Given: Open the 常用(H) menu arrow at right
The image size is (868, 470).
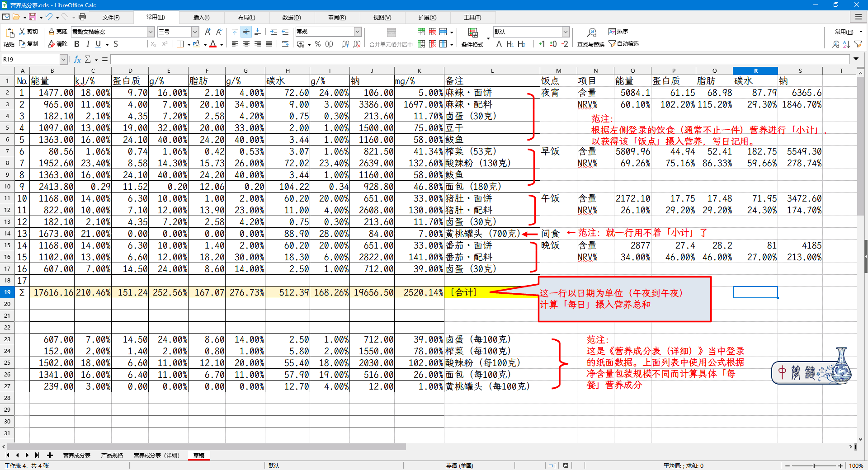Looking at the screenshot, I should click(861, 32).
